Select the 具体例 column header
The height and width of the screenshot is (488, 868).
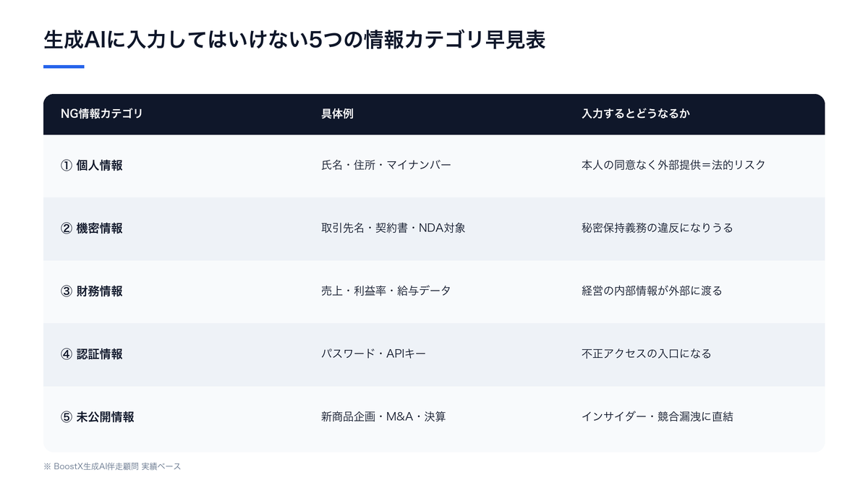[337, 114]
